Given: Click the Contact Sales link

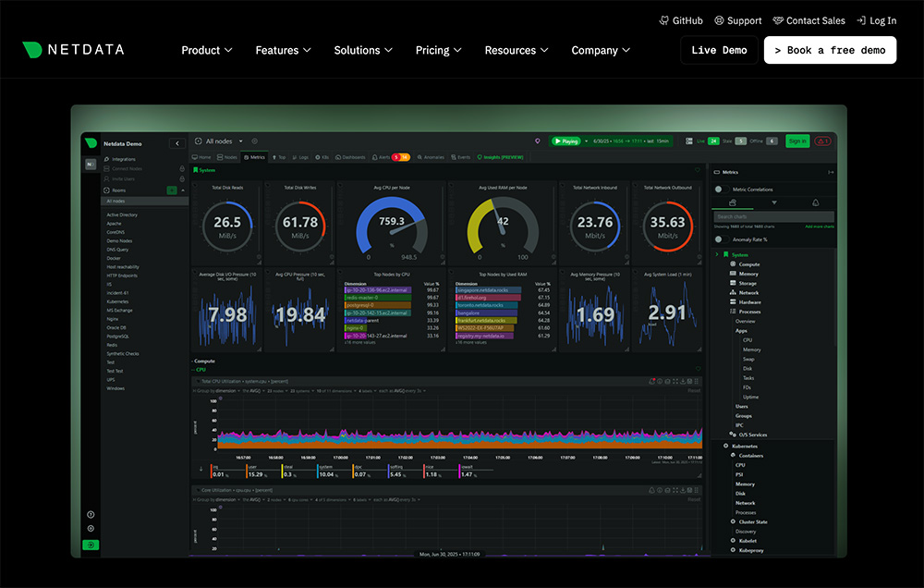Looking at the screenshot, I should [808, 20].
